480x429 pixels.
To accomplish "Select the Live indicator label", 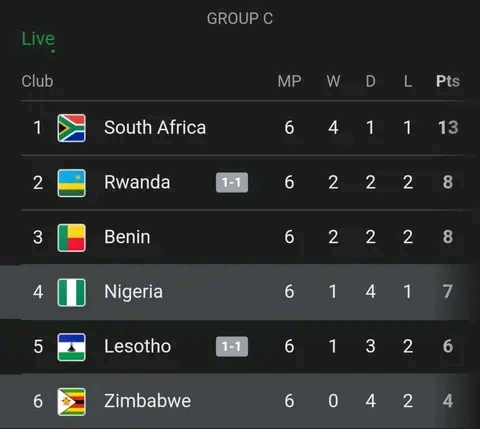I will point(38,39).
